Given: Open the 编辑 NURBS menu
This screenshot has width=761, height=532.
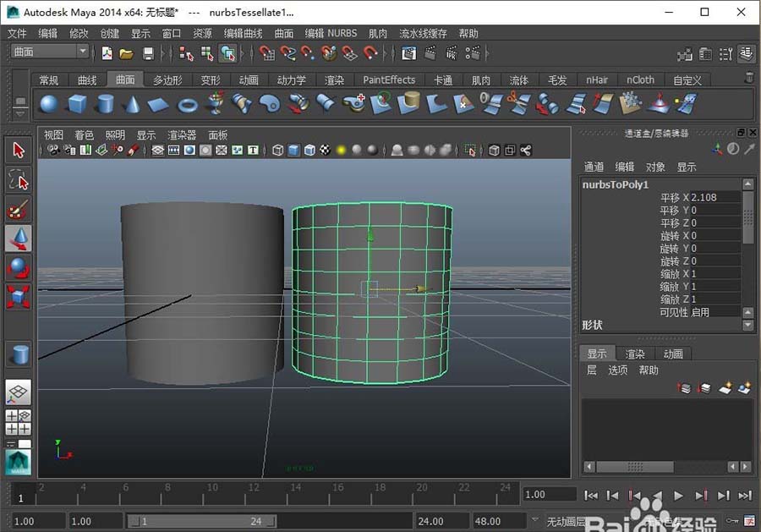Looking at the screenshot, I should [x=331, y=34].
